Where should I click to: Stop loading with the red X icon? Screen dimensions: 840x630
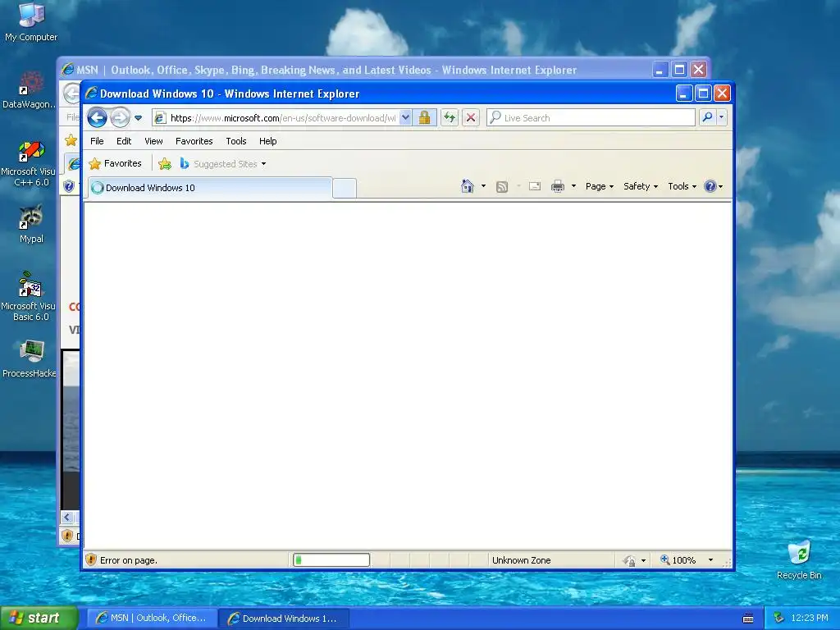coord(471,117)
